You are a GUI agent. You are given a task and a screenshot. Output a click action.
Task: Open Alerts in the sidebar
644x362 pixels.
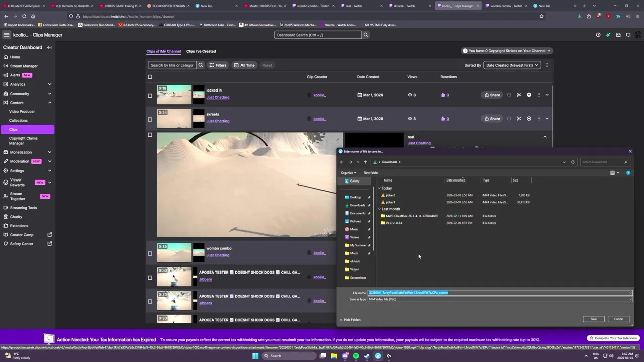point(15,75)
